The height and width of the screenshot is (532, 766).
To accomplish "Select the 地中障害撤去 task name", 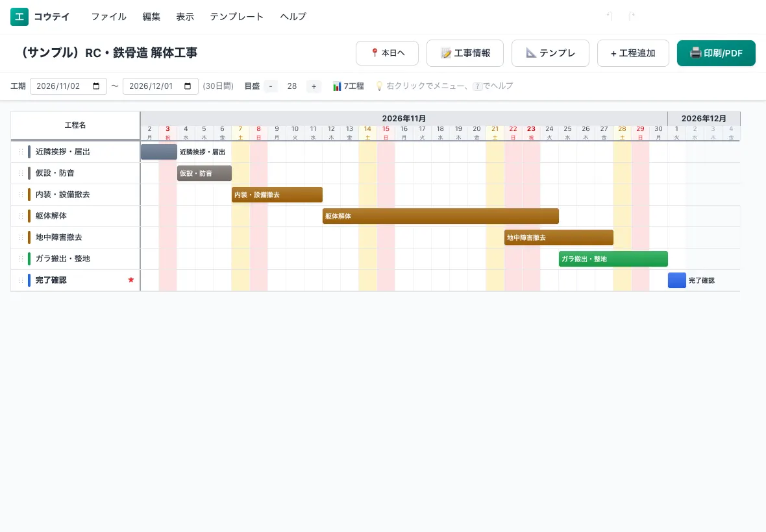I will 58,237.
